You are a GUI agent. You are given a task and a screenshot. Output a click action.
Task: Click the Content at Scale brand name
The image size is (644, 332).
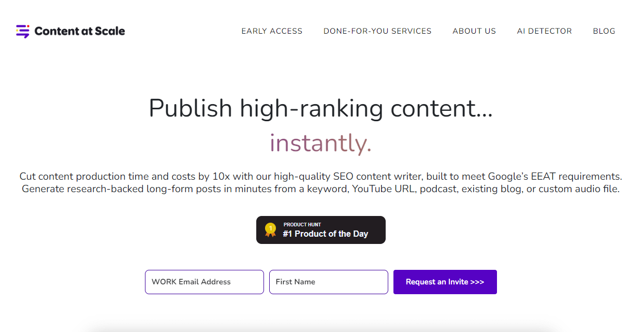[x=80, y=31]
